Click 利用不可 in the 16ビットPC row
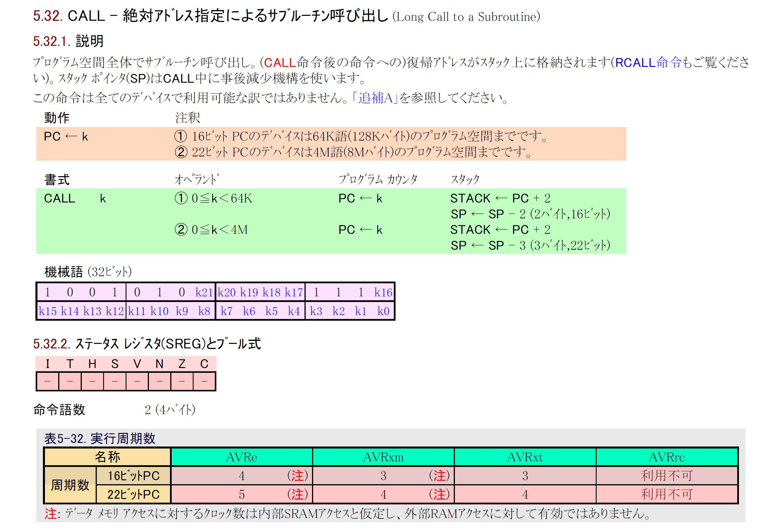The width and height of the screenshot is (781, 532). pos(666,475)
